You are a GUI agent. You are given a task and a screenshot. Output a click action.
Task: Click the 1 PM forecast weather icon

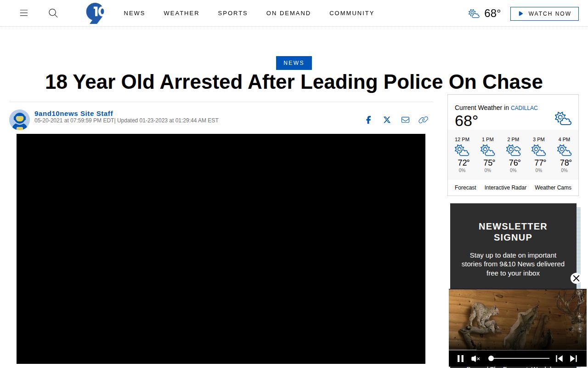point(487,150)
